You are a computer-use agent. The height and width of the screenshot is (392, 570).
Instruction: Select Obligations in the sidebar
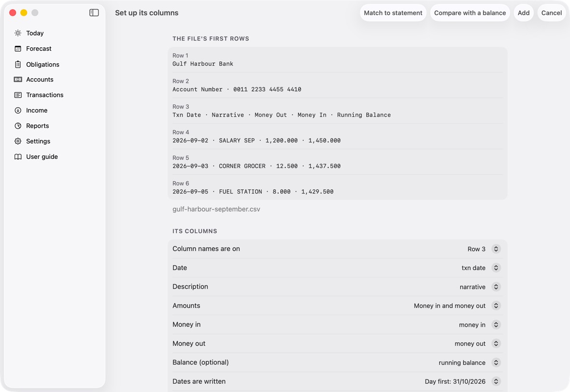pyautogui.click(x=43, y=64)
